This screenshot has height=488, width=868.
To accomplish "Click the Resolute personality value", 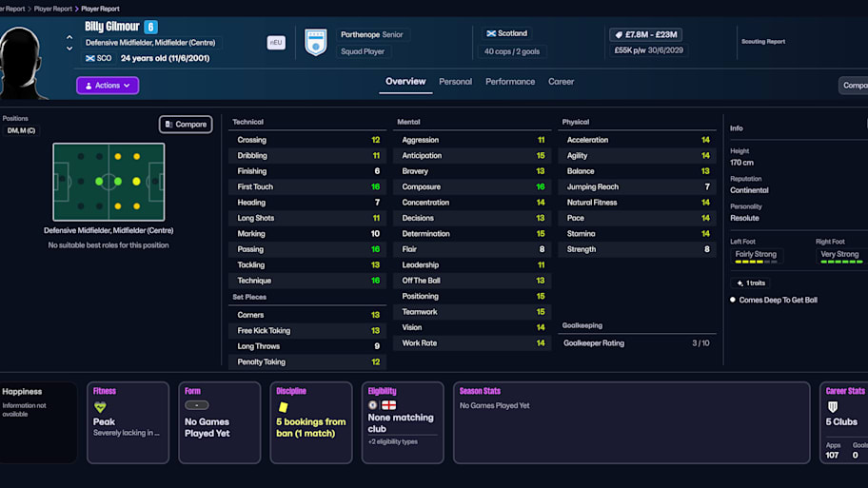I will coord(744,218).
